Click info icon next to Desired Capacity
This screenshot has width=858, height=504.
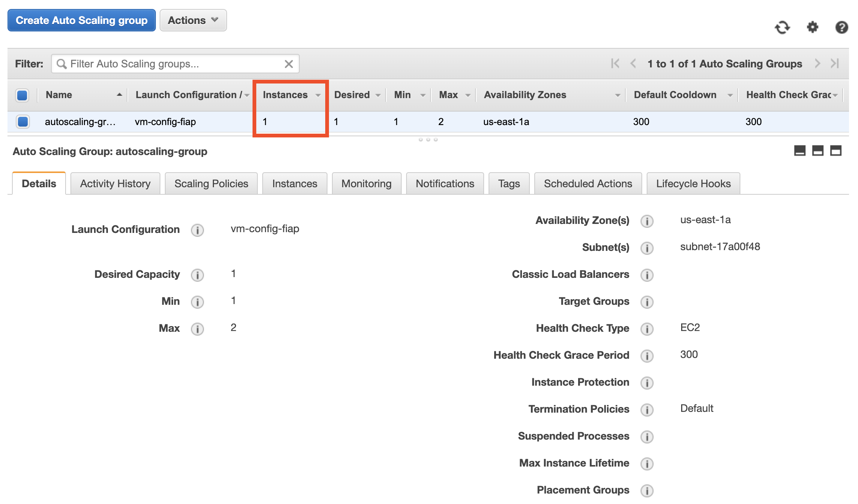pyautogui.click(x=197, y=275)
